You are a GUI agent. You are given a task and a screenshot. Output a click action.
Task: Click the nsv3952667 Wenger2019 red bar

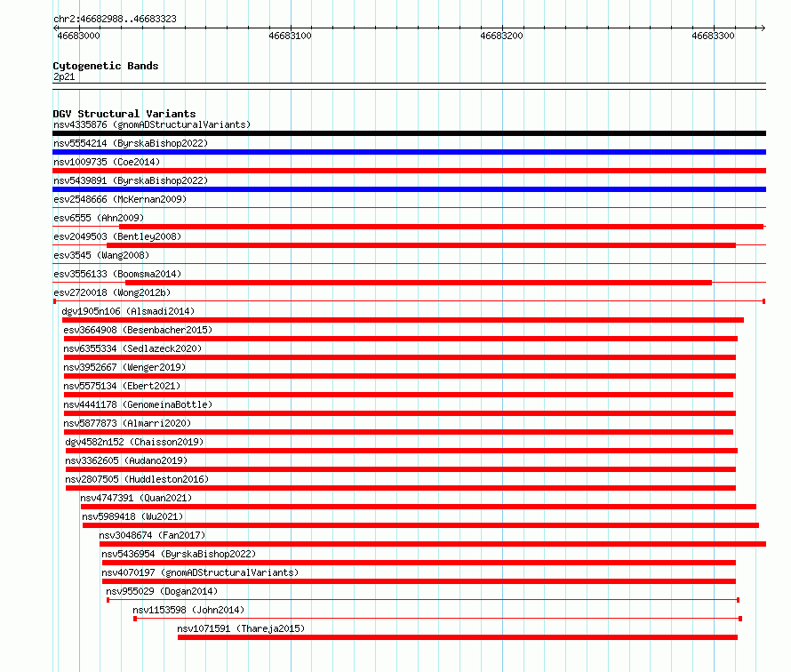tap(400, 376)
